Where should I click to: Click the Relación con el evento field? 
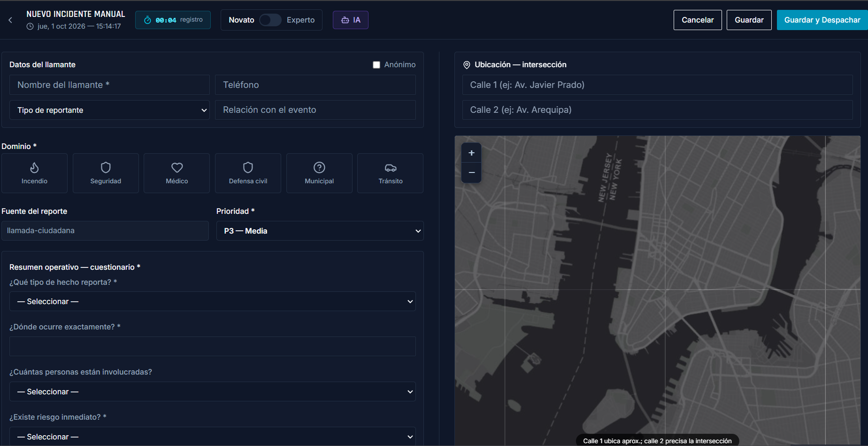pyautogui.click(x=315, y=110)
